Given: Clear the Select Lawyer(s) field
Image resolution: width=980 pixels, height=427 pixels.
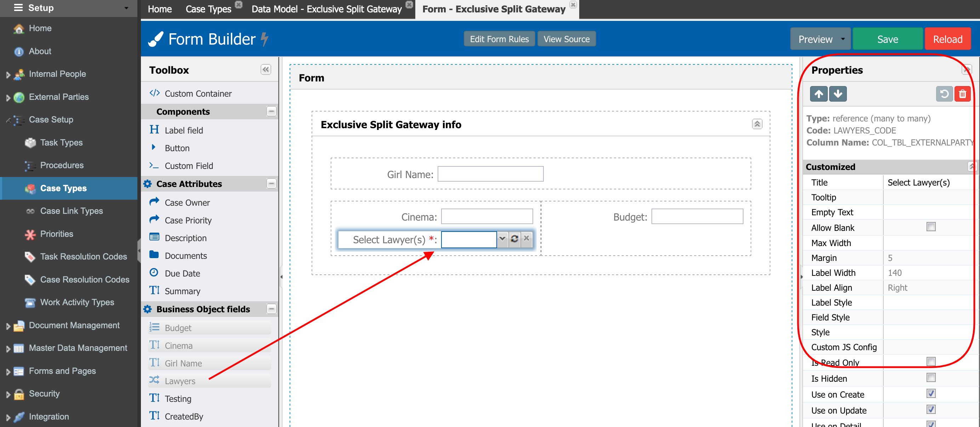Looking at the screenshot, I should pos(526,239).
